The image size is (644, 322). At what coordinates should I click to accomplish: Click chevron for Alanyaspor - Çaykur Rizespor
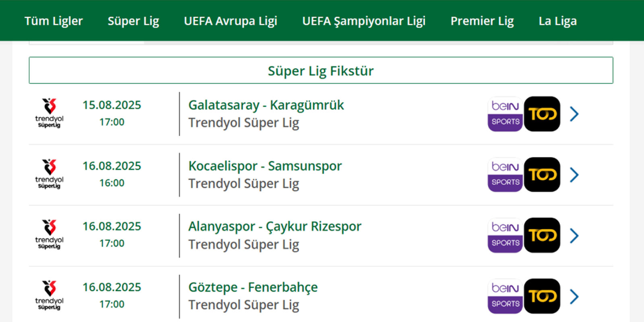tap(574, 235)
